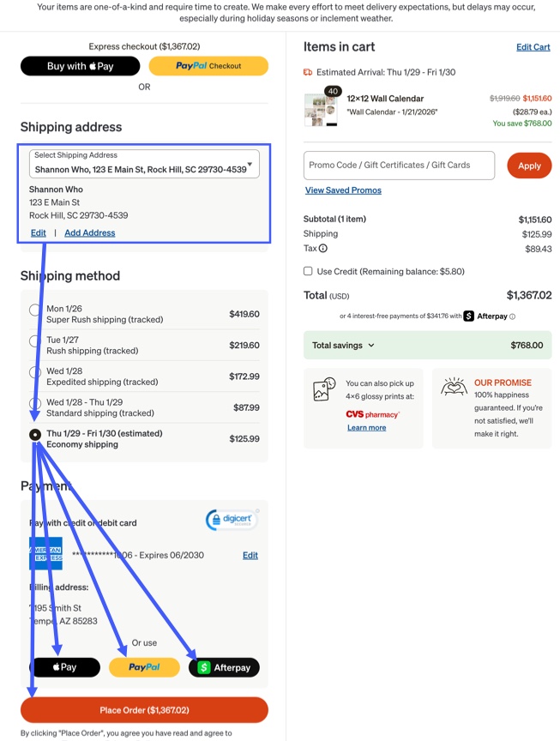Click the photo prints pickup icon

pyautogui.click(x=324, y=389)
